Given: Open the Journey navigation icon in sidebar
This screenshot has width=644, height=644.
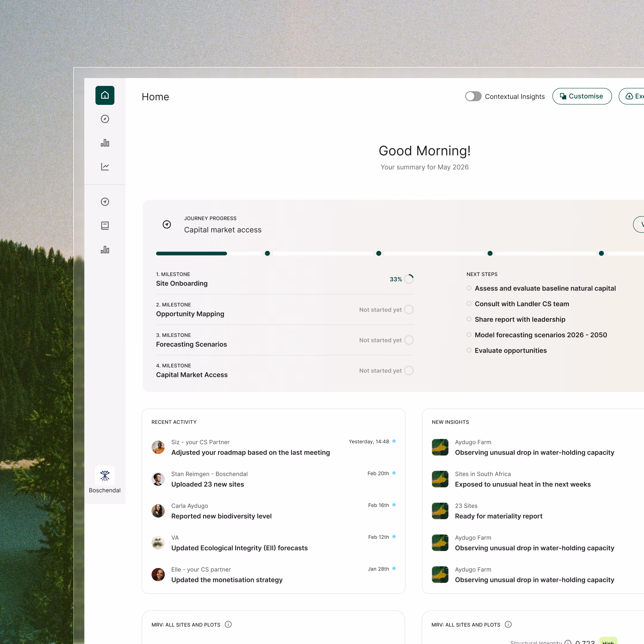Looking at the screenshot, I should pos(105,202).
